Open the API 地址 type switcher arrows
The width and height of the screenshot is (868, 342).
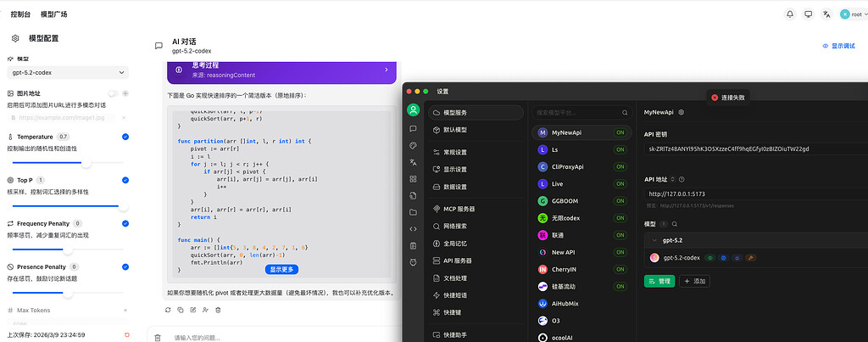click(x=673, y=179)
